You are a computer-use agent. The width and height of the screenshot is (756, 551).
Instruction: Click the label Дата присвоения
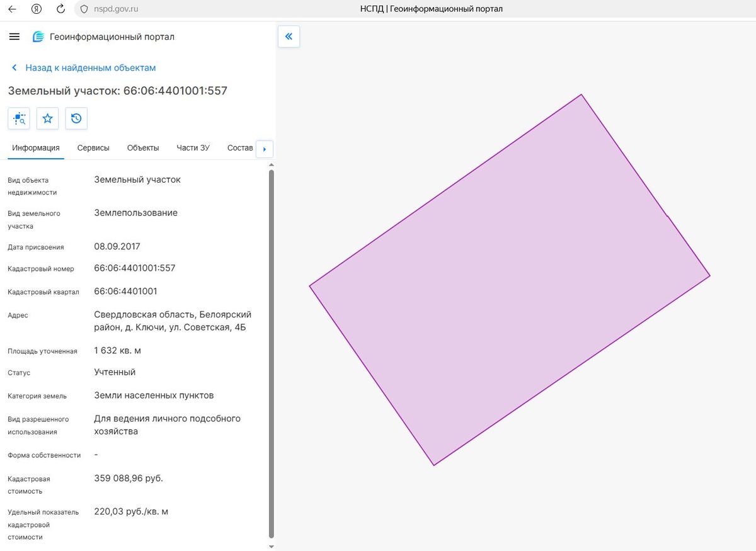point(36,247)
